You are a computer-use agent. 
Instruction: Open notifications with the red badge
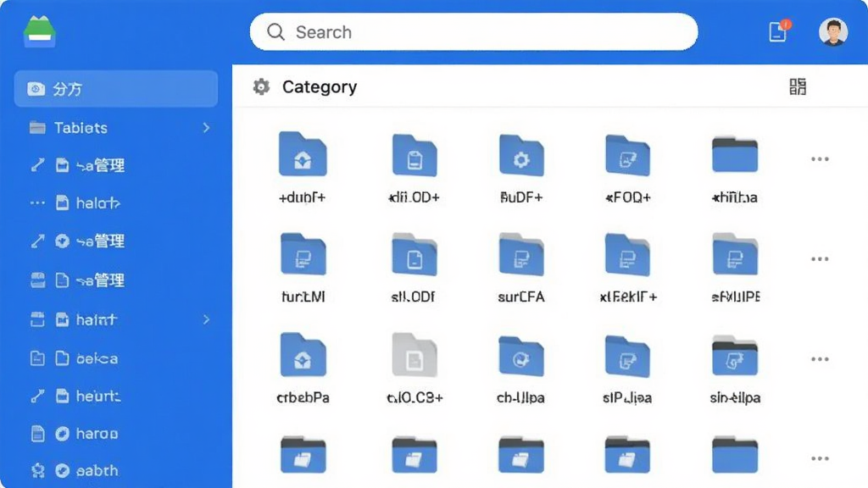pyautogui.click(x=779, y=31)
